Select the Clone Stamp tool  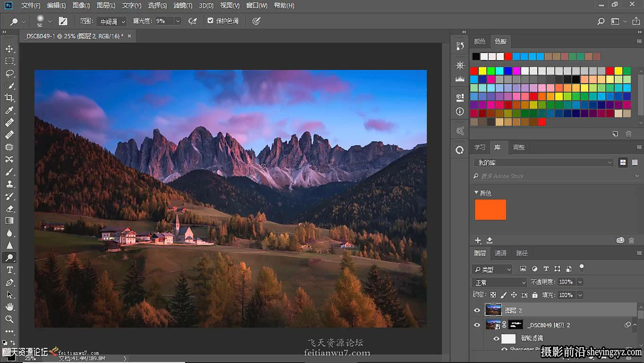click(9, 184)
